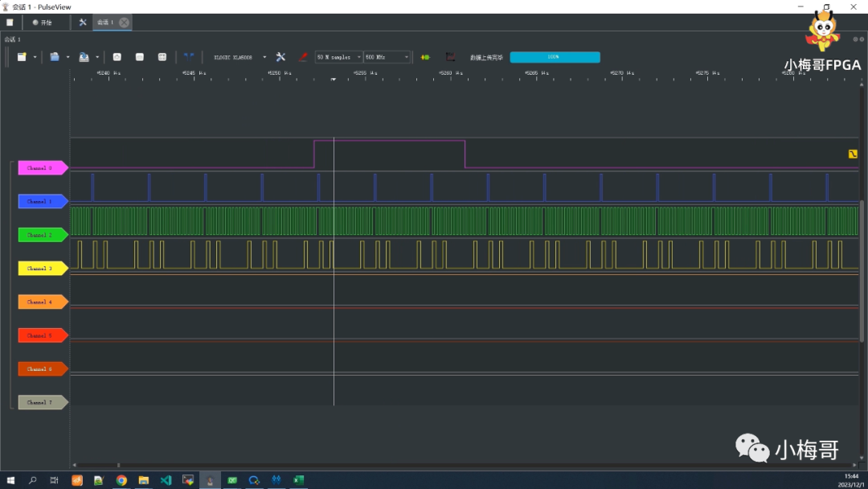Click the Channel 0 magenta label

point(43,168)
